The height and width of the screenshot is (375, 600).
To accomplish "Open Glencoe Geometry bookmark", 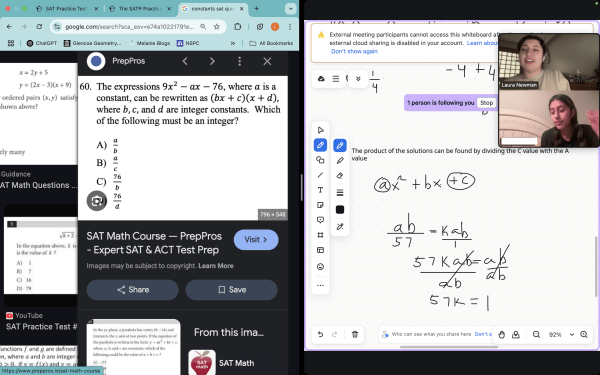I will [x=93, y=43].
